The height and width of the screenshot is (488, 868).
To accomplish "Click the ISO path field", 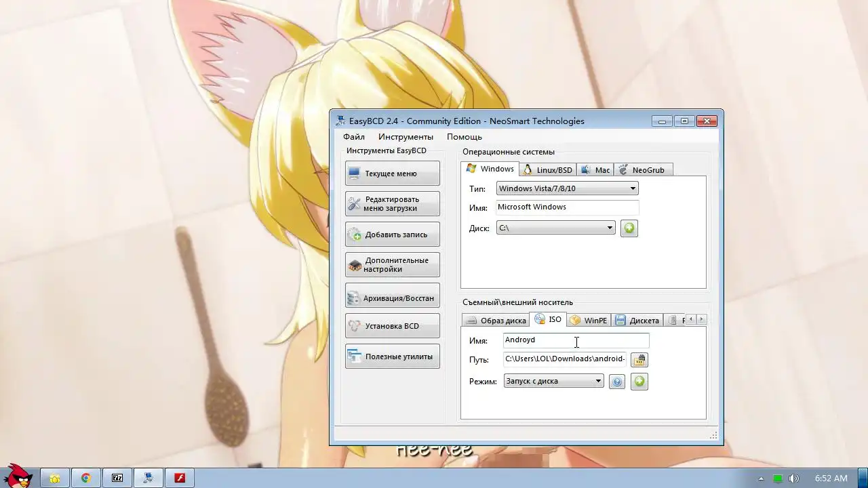I will point(565,359).
